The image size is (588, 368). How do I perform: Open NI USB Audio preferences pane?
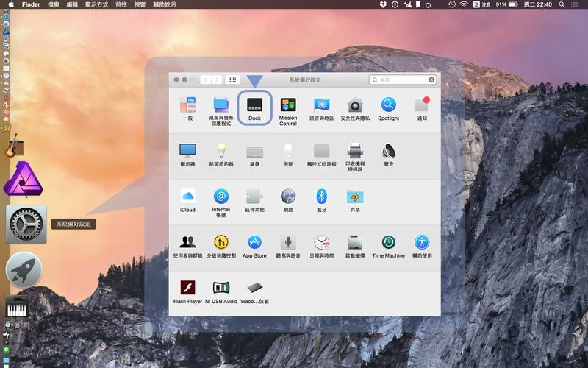click(x=221, y=291)
